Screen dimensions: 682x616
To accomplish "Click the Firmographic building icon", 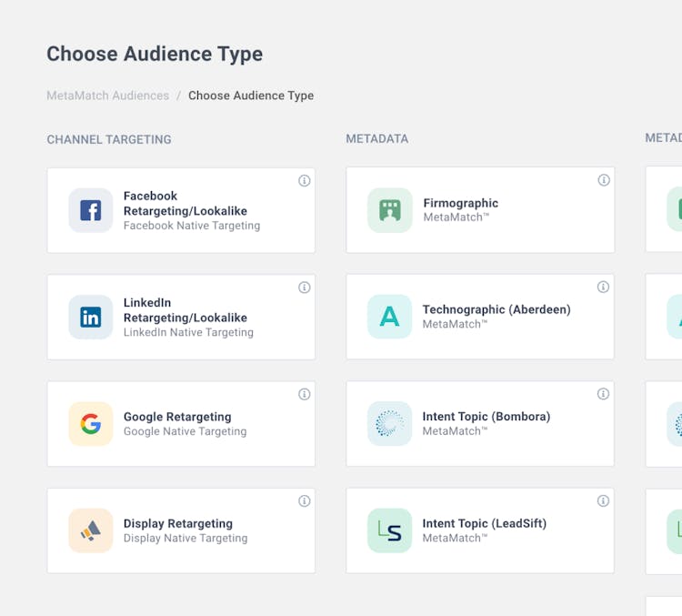I will pyautogui.click(x=390, y=210).
